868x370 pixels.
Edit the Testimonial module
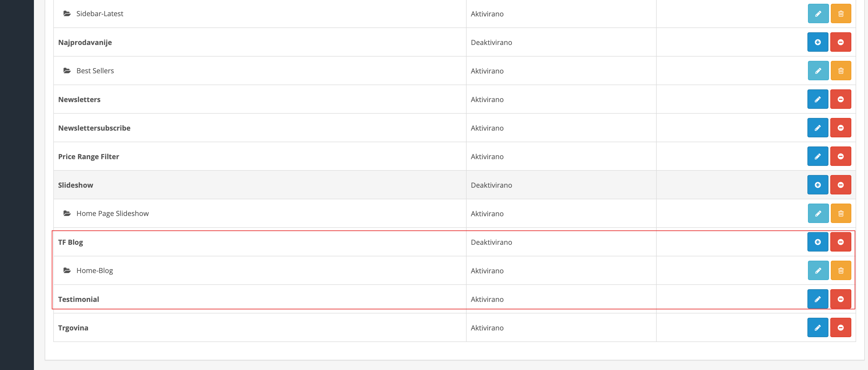(x=817, y=299)
